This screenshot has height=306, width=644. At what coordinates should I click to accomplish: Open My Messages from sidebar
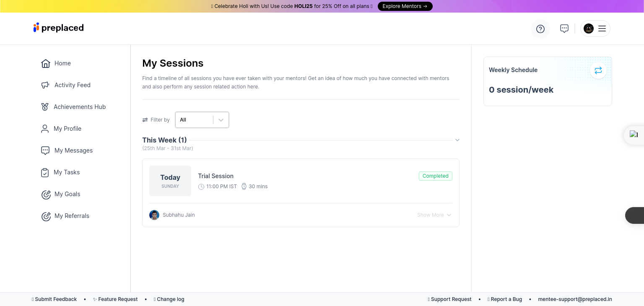coord(73,150)
